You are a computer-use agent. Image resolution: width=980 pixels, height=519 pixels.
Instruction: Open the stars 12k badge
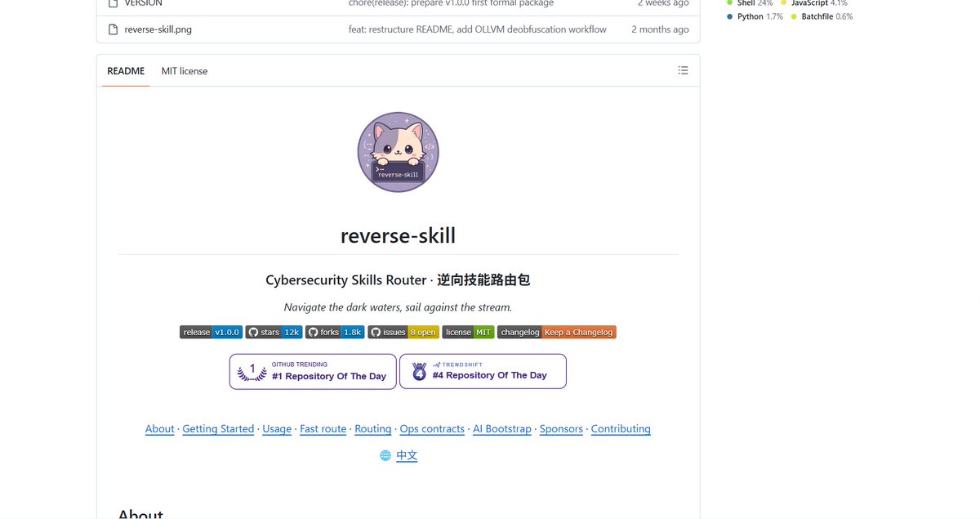[x=274, y=332]
